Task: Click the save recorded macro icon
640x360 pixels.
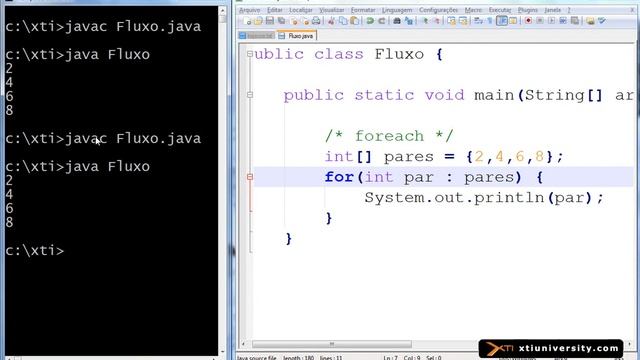Action: 575,21
